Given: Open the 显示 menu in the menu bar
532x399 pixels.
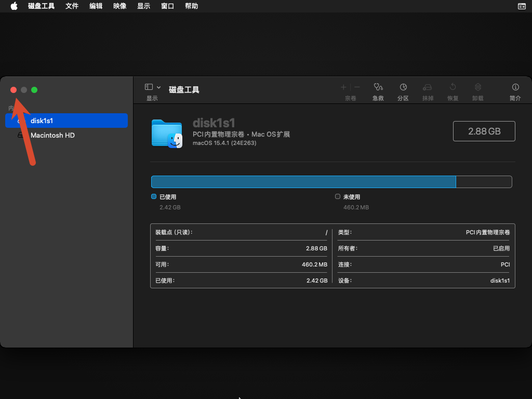Looking at the screenshot, I should (143, 6).
